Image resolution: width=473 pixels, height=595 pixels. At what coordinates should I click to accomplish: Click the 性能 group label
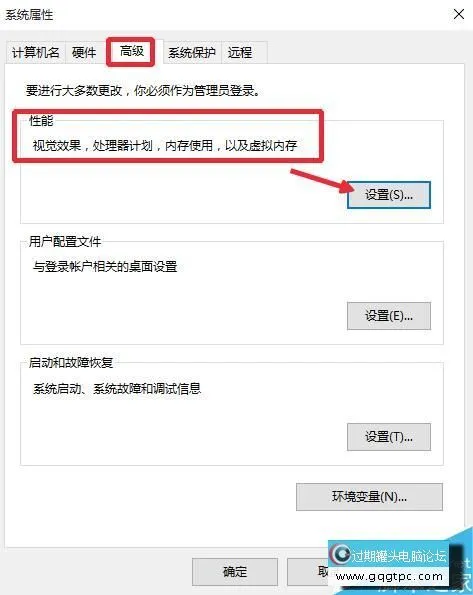pos(41,121)
